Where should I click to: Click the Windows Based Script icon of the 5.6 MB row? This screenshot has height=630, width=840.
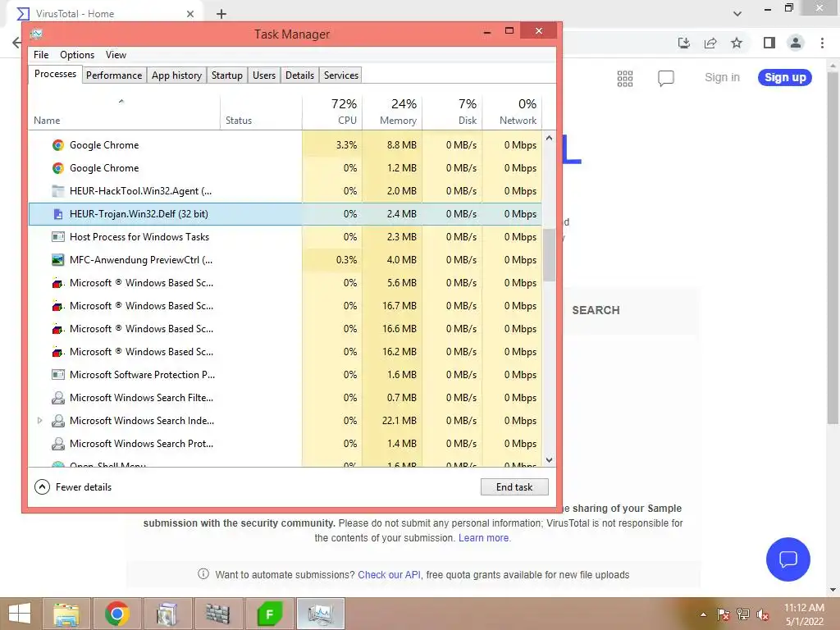(58, 283)
